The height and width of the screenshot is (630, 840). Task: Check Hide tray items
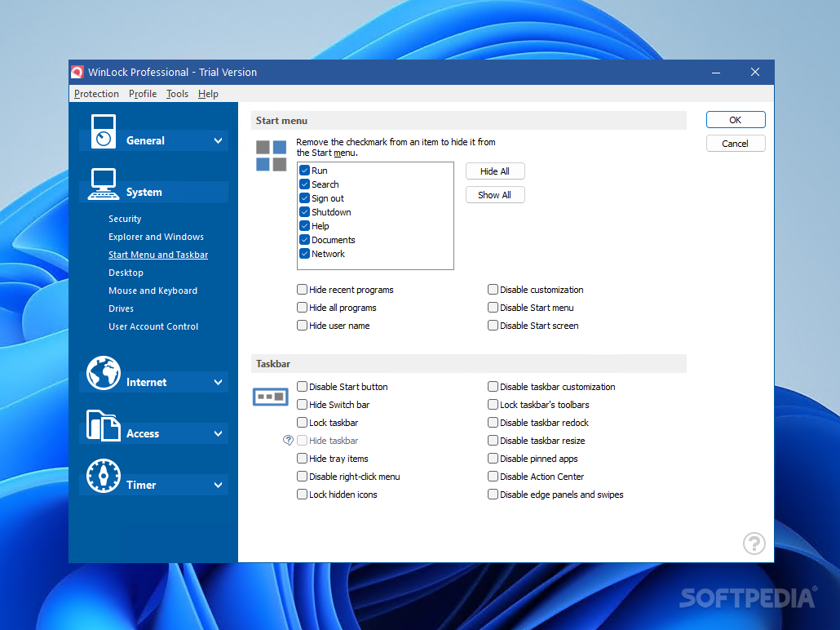(x=302, y=459)
